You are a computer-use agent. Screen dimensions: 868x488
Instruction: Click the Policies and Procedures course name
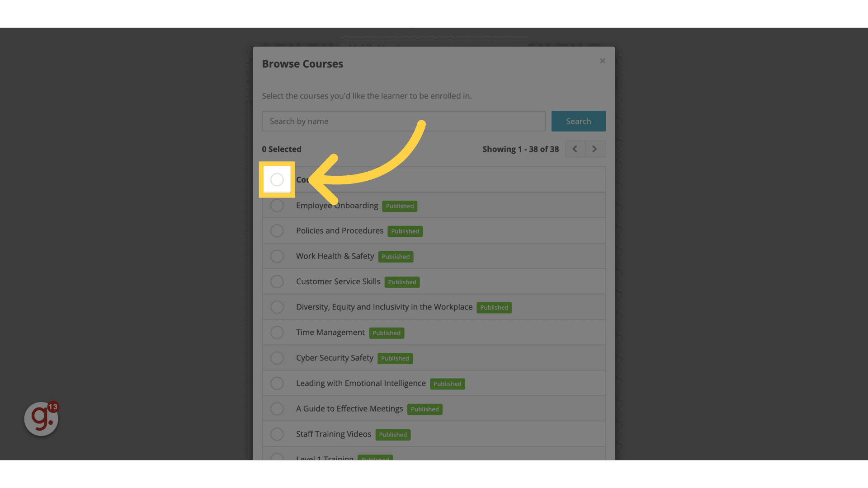tap(340, 231)
